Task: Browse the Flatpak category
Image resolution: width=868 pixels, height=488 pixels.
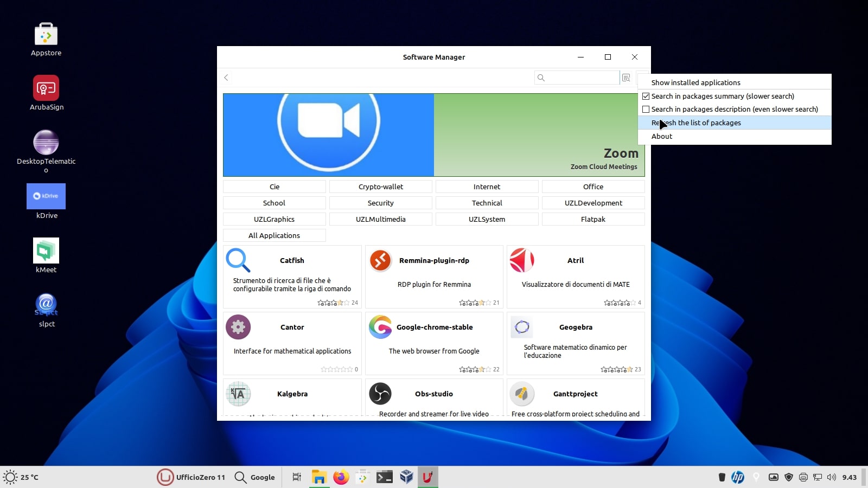Action: 593,219
